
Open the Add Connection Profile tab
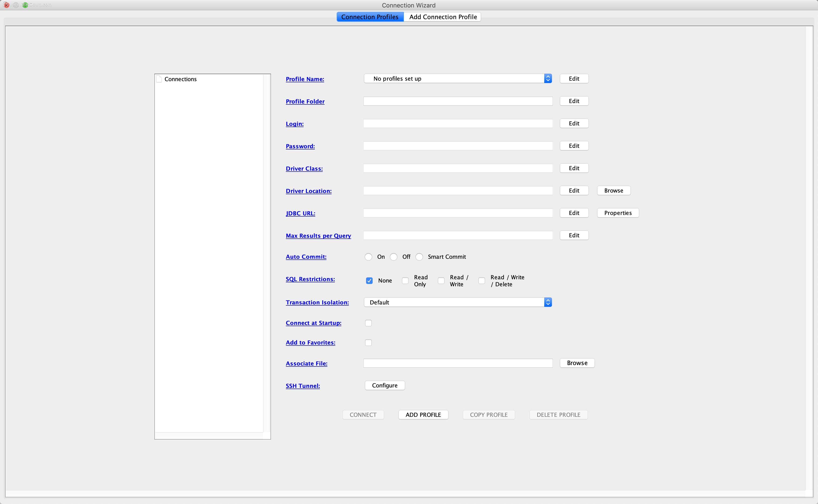click(x=443, y=17)
